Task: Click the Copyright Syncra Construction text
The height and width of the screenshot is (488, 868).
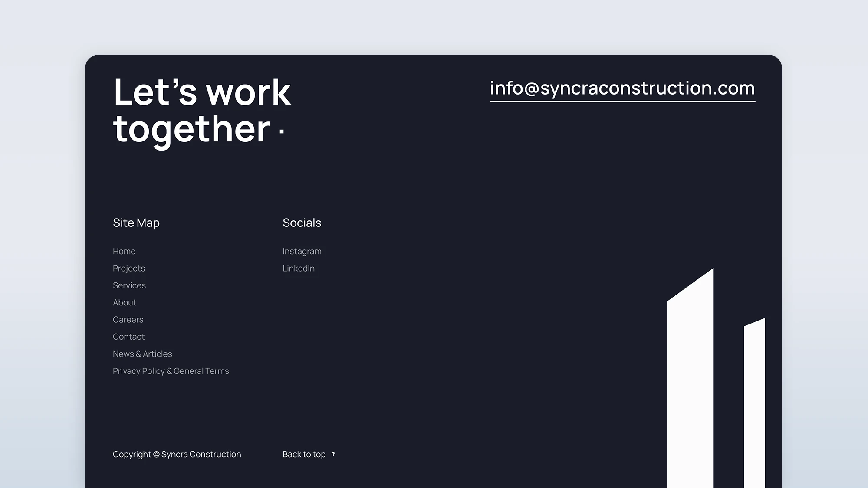Action: point(177,454)
